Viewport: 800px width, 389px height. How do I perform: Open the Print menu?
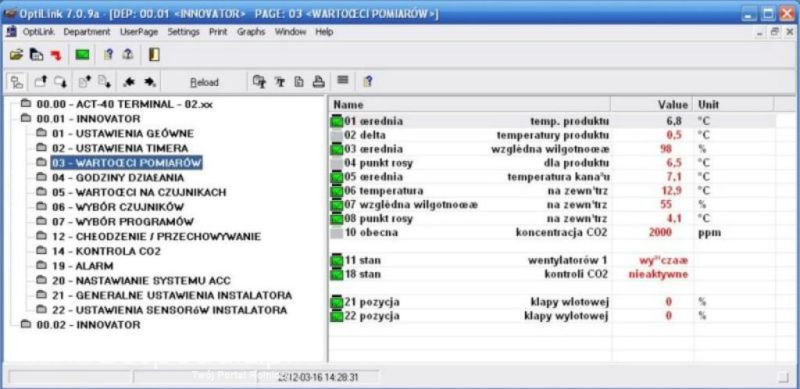click(x=218, y=32)
